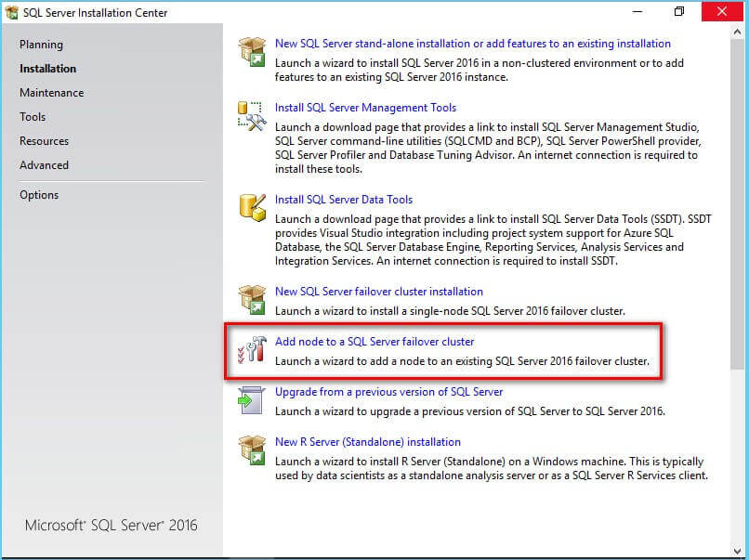Click the Upgrade green arrow icon
This screenshot has width=749, height=560.
coord(251,400)
